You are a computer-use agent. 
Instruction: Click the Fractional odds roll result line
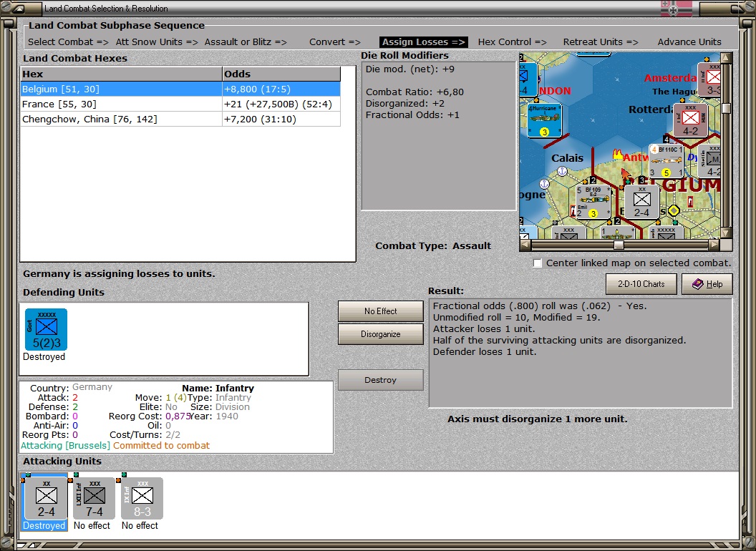(x=540, y=306)
